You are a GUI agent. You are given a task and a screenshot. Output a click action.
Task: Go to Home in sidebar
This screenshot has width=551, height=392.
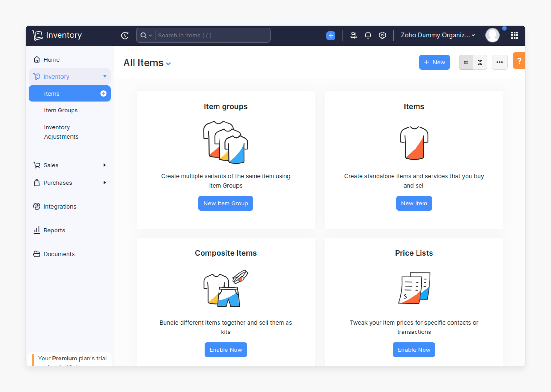69,59
